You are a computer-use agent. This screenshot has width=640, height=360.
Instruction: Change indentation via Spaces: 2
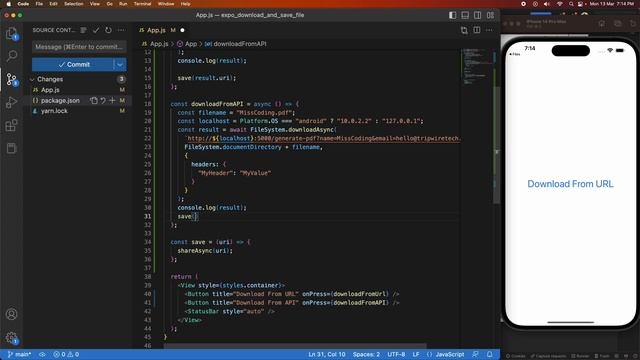pos(366,354)
